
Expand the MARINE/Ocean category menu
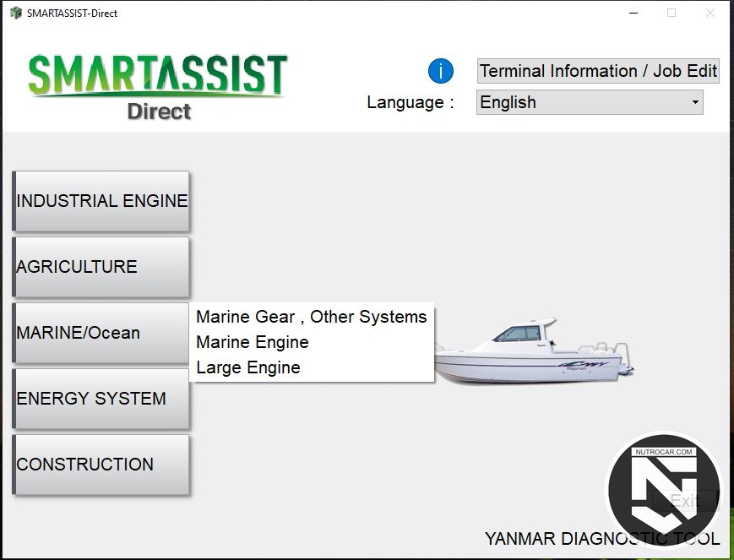[x=101, y=333]
